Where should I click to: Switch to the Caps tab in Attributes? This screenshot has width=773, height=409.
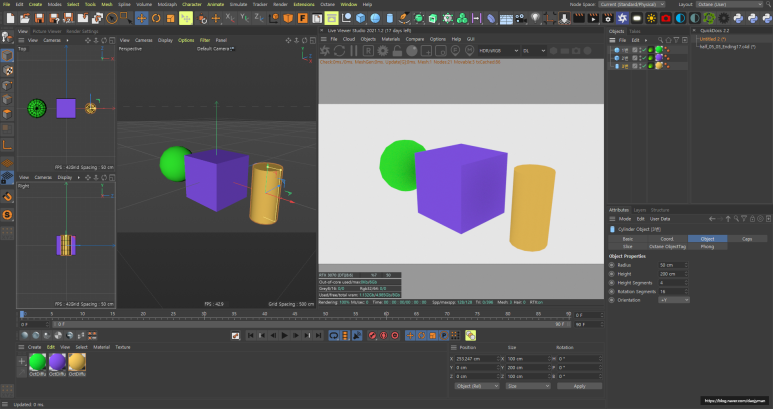tap(747, 239)
